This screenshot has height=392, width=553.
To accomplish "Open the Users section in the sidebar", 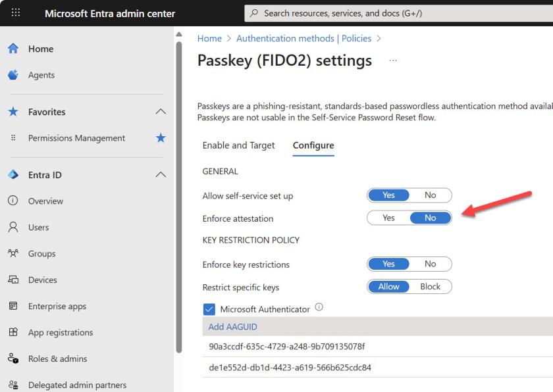I will (x=38, y=227).
